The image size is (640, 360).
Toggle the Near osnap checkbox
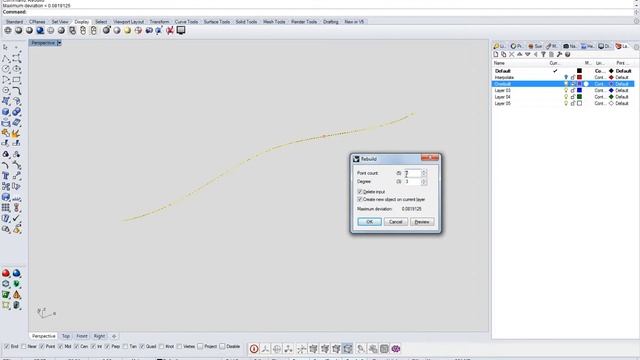pos(24,346)
